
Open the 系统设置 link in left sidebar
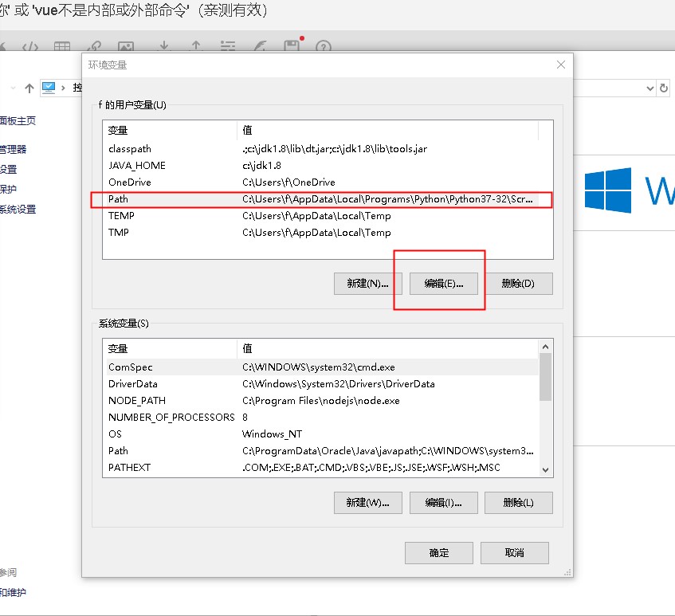coord(18,210)
